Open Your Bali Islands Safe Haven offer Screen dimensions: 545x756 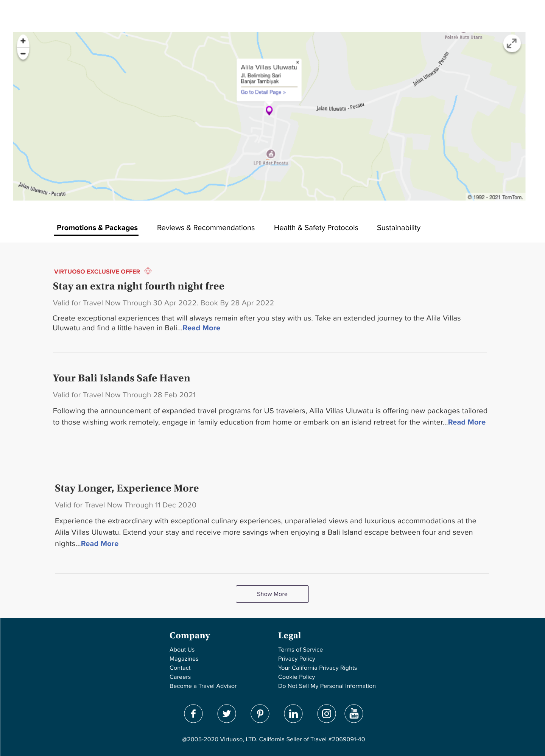[121, 378]
